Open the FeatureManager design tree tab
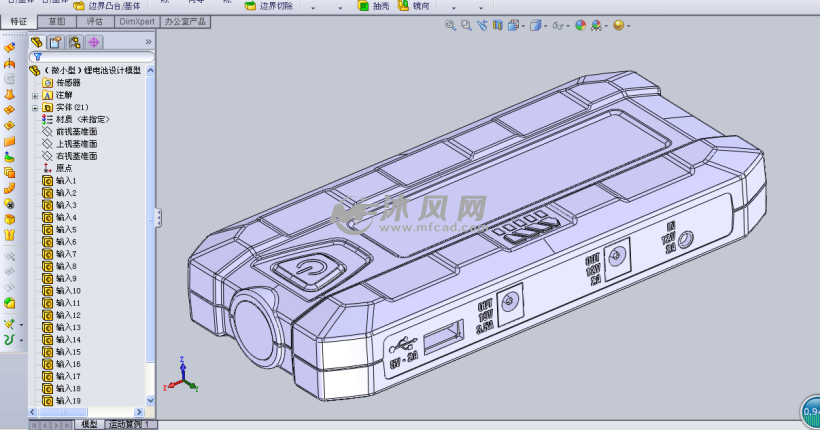820x430 pixels. pos(37,42)
